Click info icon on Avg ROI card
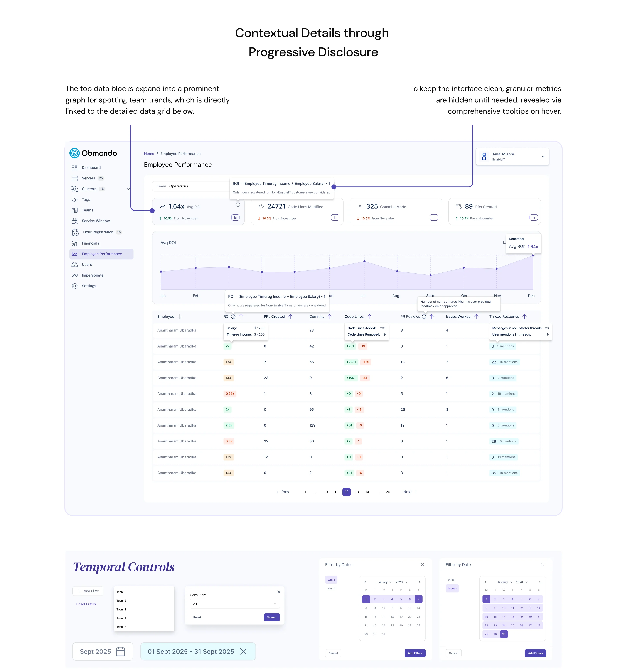Image resolution: width=627 pixels, height=672 pixels. coord(238,205)
